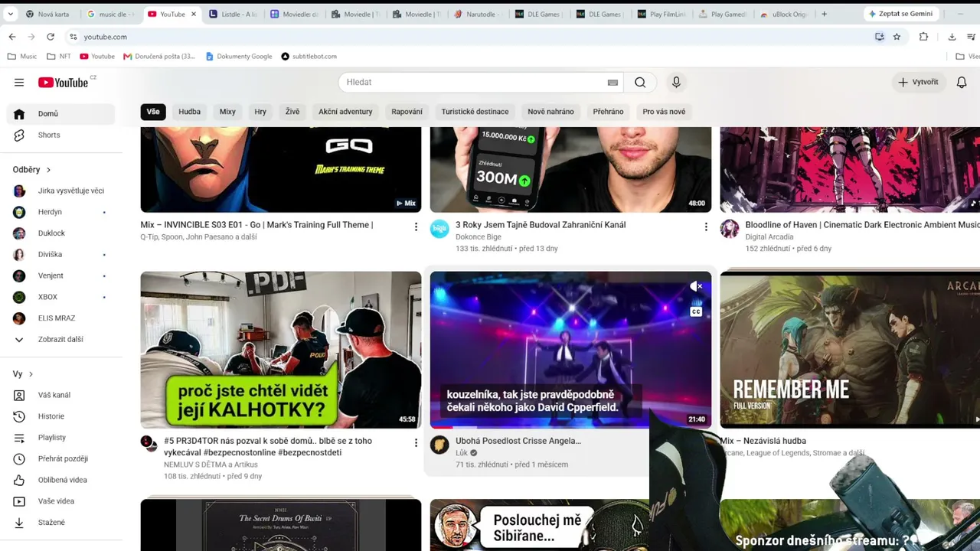This screenshot has height=551, width=980.
Task: Click the YouTube logo
Action: coord(64,83)
